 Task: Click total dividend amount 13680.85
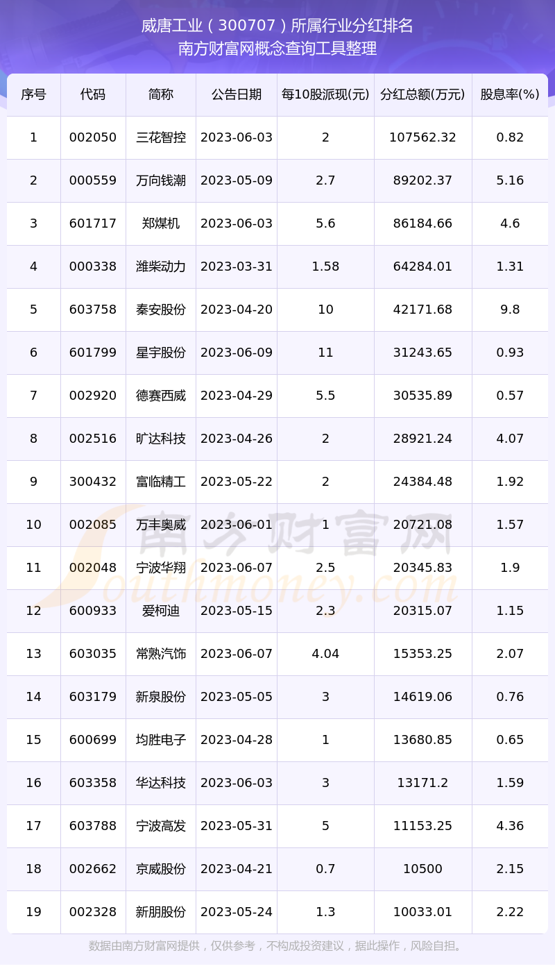[x=422, y=740]
